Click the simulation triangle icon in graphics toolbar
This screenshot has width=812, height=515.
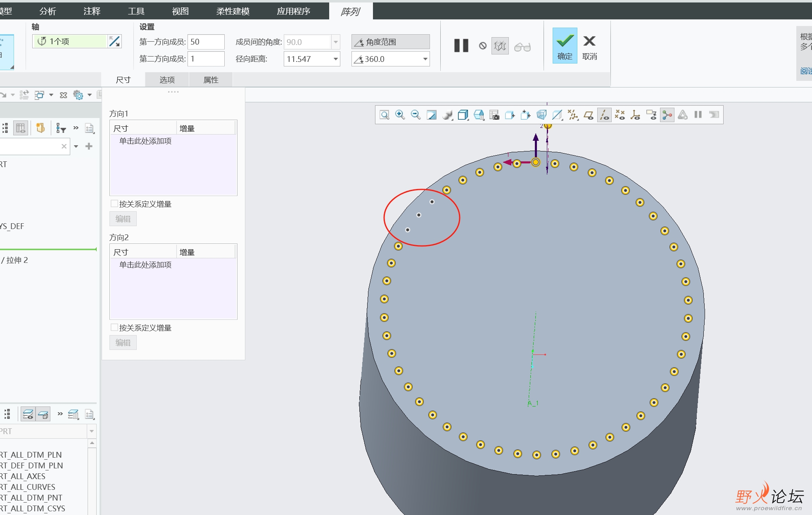pyautogui.click(x=683, y=115)
